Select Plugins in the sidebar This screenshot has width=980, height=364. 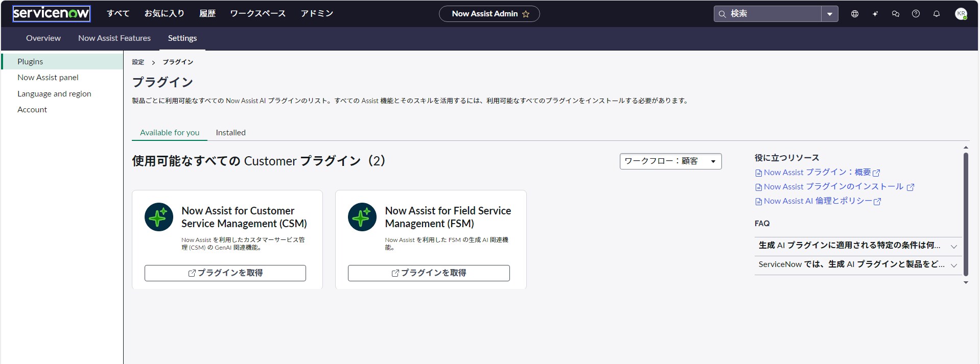pos(62,62)
